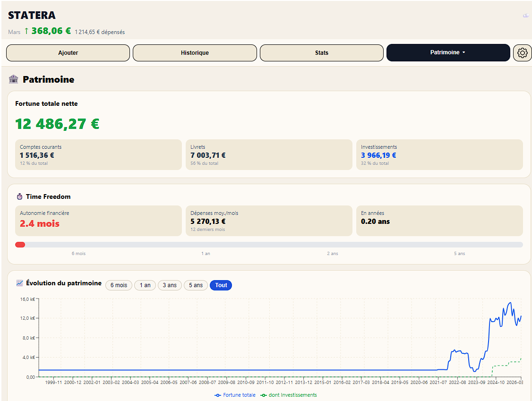Click the 32 % du total text

point(375,163)
